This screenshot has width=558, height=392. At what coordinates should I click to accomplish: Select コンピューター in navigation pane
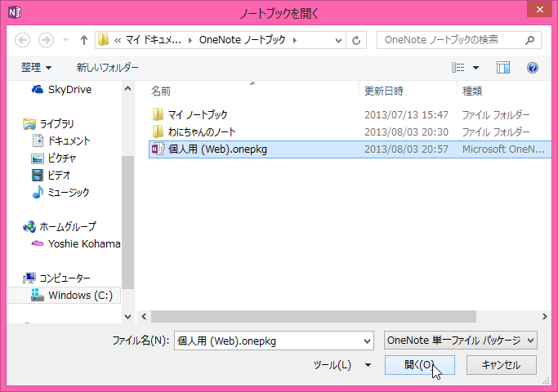pos(56,278)
